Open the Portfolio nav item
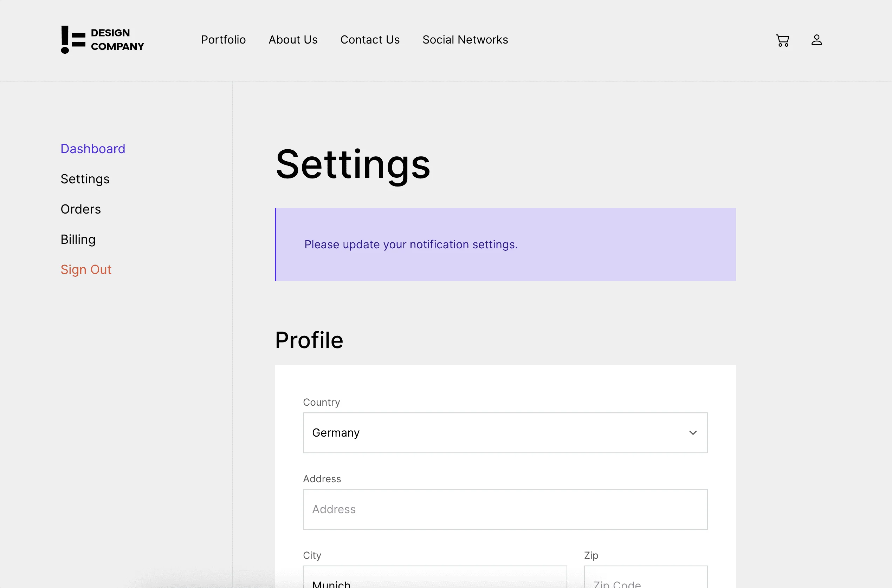 [x=223, y=40]
